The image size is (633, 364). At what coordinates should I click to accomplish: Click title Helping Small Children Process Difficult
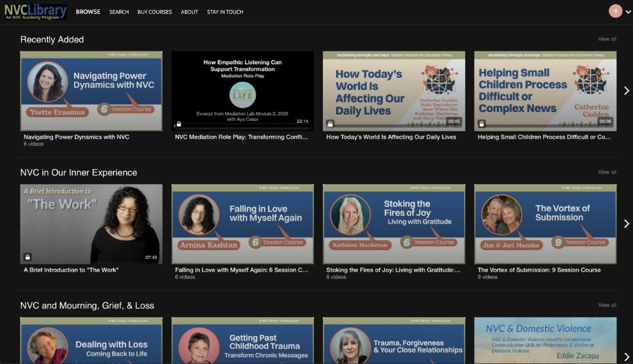(x=544, y=137)
